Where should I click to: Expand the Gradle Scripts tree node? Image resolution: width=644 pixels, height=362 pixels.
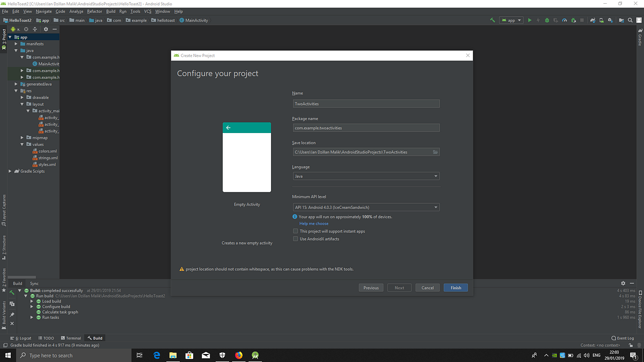tap(9, 171)
